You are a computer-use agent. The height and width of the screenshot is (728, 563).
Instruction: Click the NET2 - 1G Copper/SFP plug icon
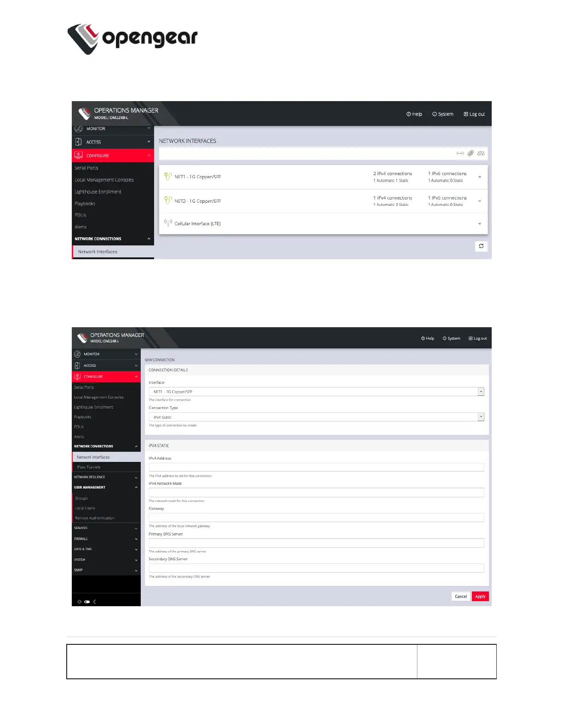pos(168,200)
